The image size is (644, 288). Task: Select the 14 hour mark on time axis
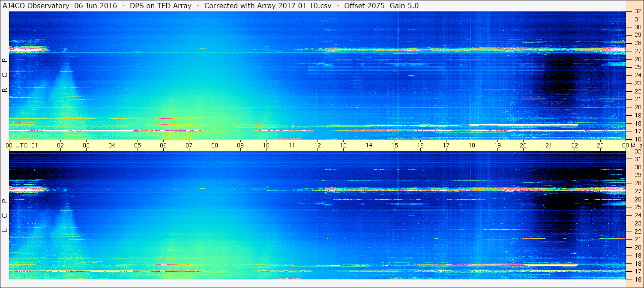[x=369, y=145]
